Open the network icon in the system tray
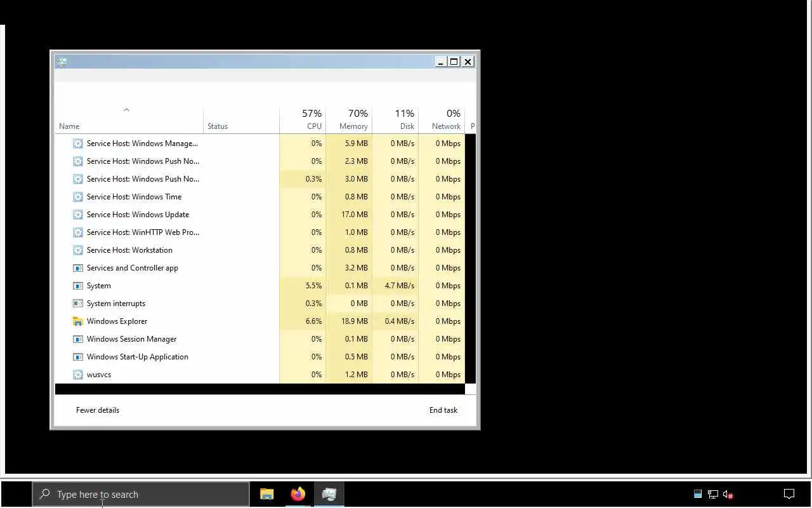 (713, 494)
